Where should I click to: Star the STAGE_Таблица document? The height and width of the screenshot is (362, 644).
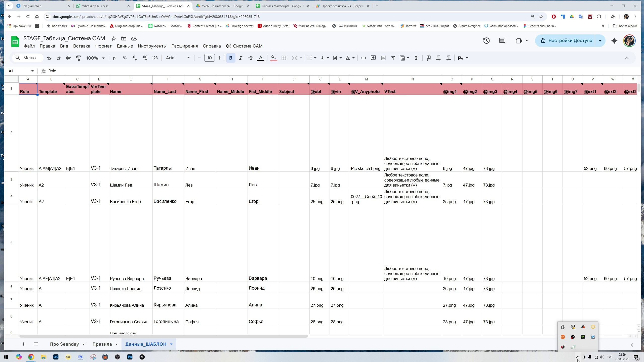click(x=114, y=38)
